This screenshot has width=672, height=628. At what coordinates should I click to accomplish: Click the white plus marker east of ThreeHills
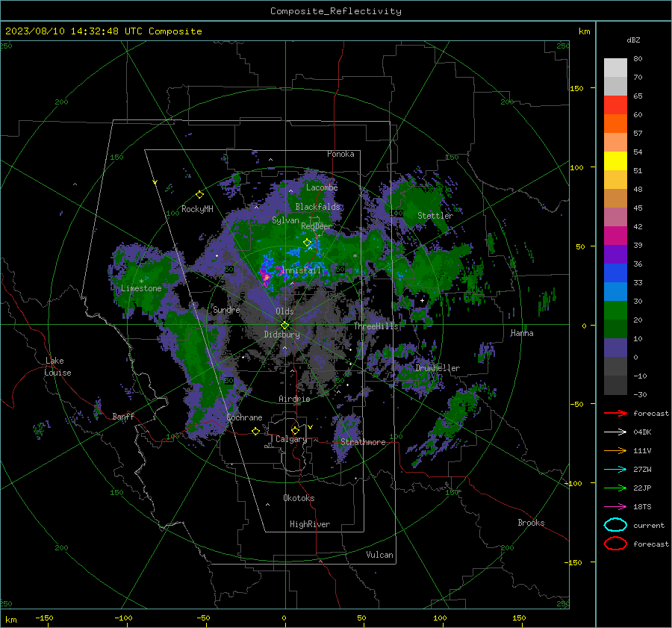pos(422,300)
